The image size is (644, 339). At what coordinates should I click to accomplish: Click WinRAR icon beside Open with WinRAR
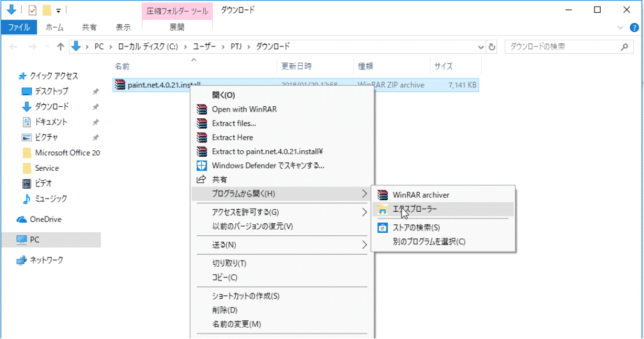point(201,109)
